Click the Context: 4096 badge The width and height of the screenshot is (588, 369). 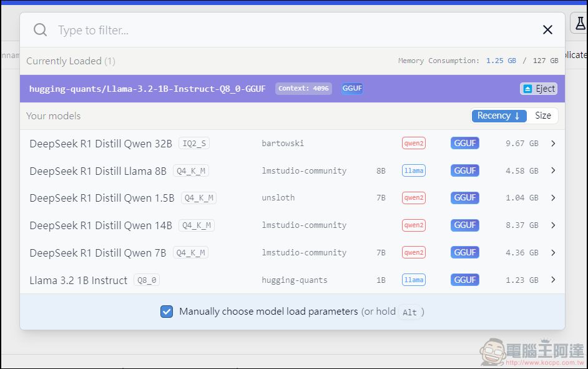pos(303,89)
